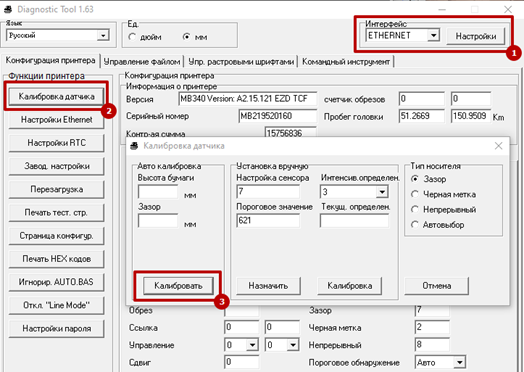The width and height of the screenshot is (524, 372).
Task: Click the Настройка сенсора field
Action: [x=268, y=192]
